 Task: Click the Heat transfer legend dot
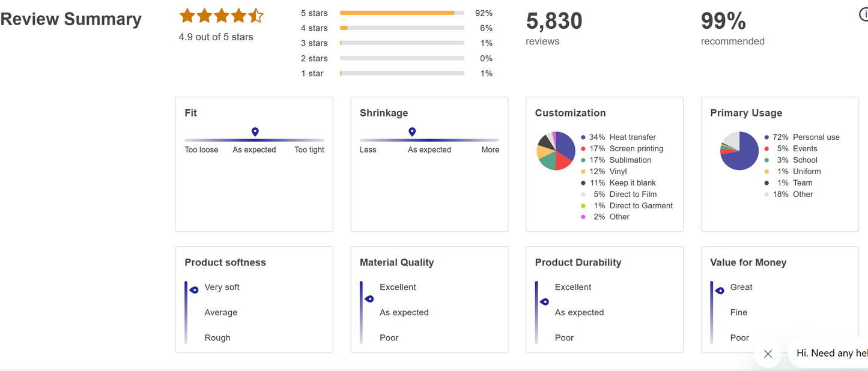[x=583, y=137]
